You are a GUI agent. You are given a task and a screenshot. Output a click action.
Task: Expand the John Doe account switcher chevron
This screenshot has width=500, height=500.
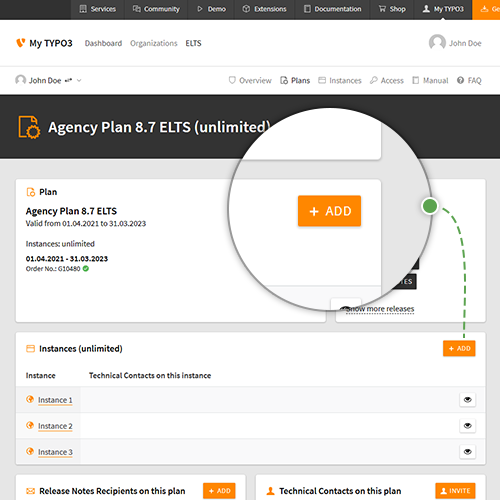(x=79, y=80)
